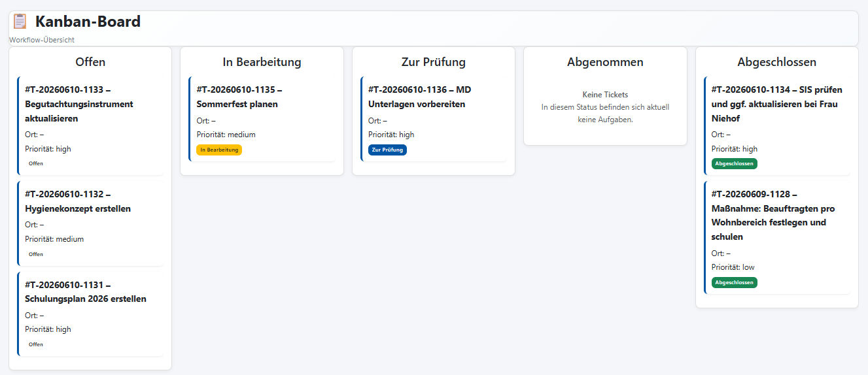Select the Zur Prüfung column header
Viewport: 868px width, 375px height.
434,62
